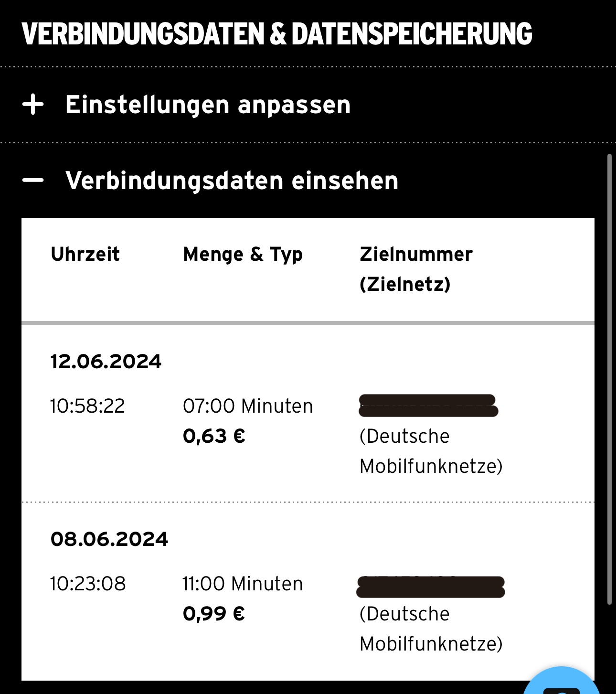Click the Uhrzeit column header
The image size is (616, 694).
click(x=85, y=254)
